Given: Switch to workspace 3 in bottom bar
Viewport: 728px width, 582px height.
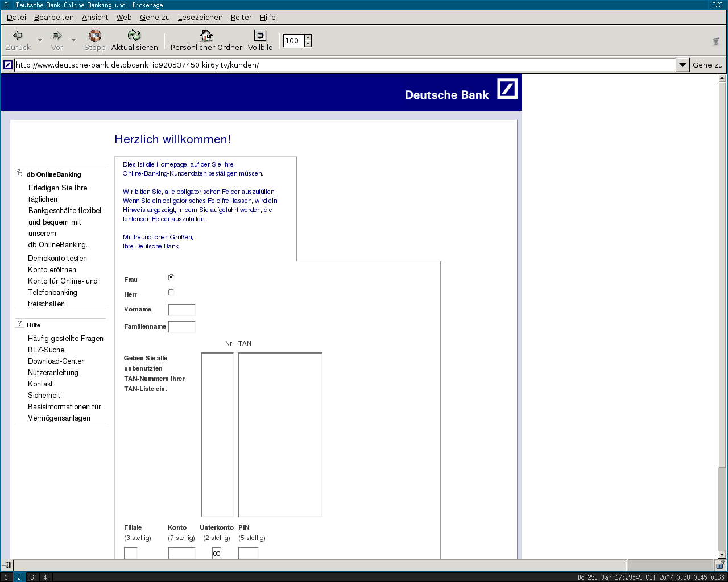Looking at the screenshot, I should pyautogui.click(x=32, y=577).
